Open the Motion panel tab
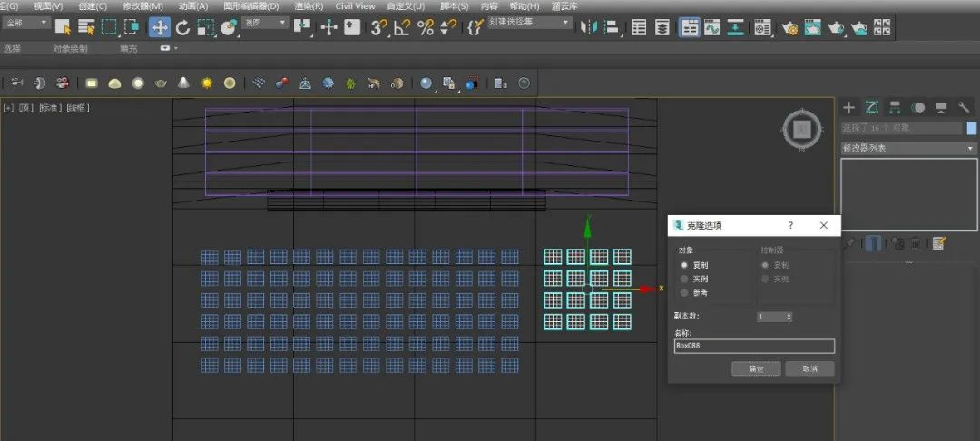Viewport: 980px width, 441px height. (918, 107)
